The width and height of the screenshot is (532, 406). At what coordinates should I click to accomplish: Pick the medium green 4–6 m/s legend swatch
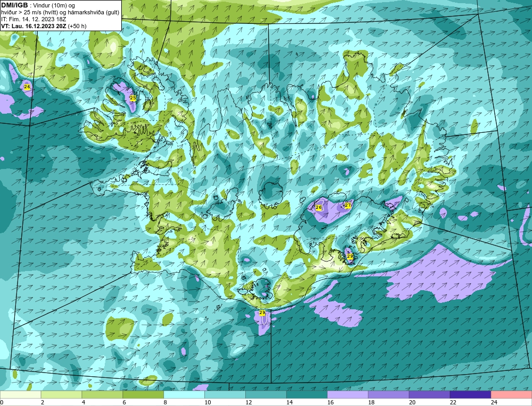click(x=102, y=395)
